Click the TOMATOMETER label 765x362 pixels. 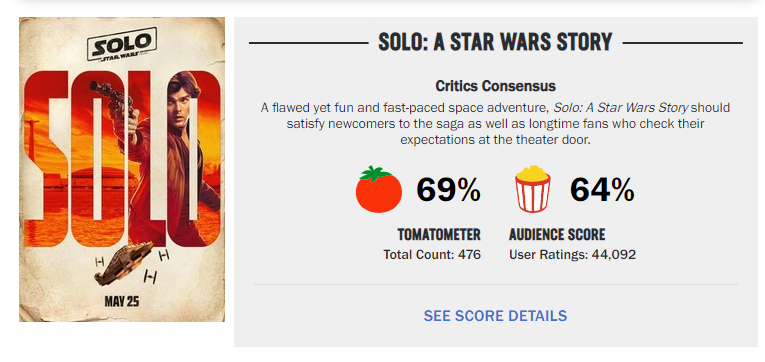pos(439,235)
